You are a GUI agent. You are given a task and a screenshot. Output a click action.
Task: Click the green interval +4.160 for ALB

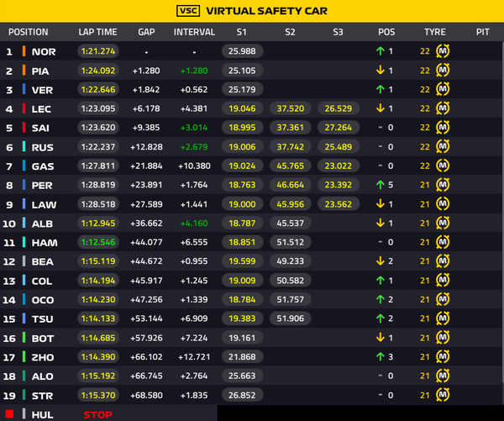pos(194,224)
